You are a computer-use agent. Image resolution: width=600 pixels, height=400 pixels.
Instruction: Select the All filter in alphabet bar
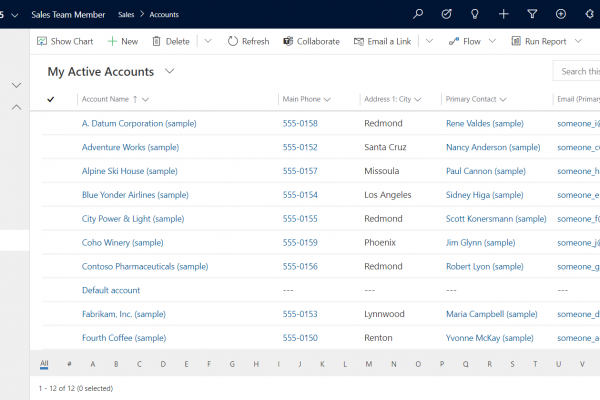(44, 364)
